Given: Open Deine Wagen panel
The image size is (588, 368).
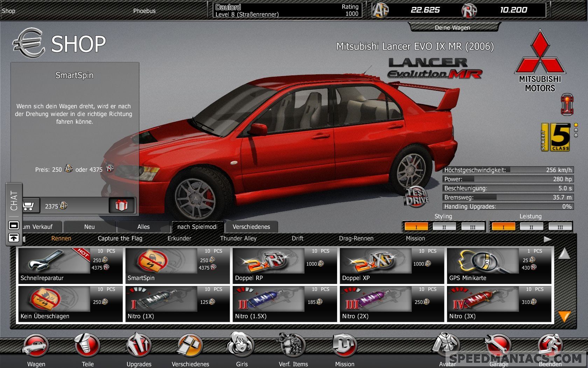Looking at the screenshot, I should [x=454, y=27].
